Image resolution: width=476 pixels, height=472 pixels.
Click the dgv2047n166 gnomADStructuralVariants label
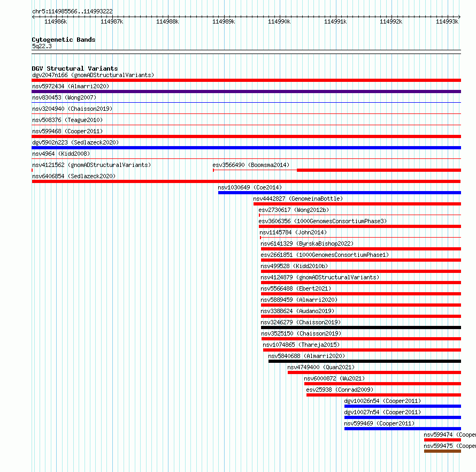(93, 75)
